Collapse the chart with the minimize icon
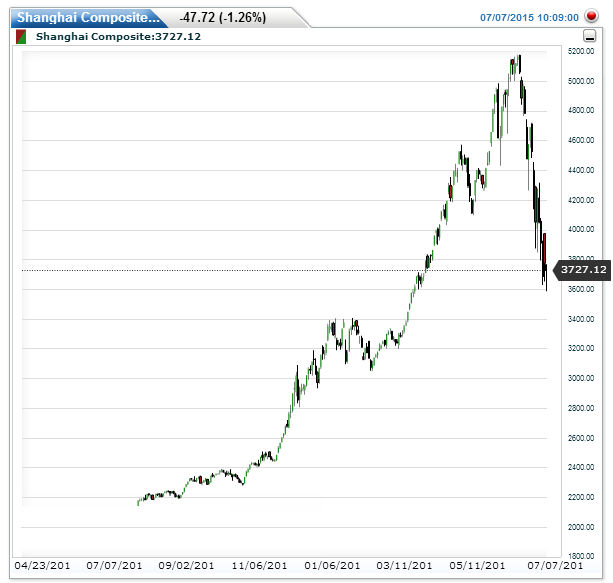 [x=590, y=36]
